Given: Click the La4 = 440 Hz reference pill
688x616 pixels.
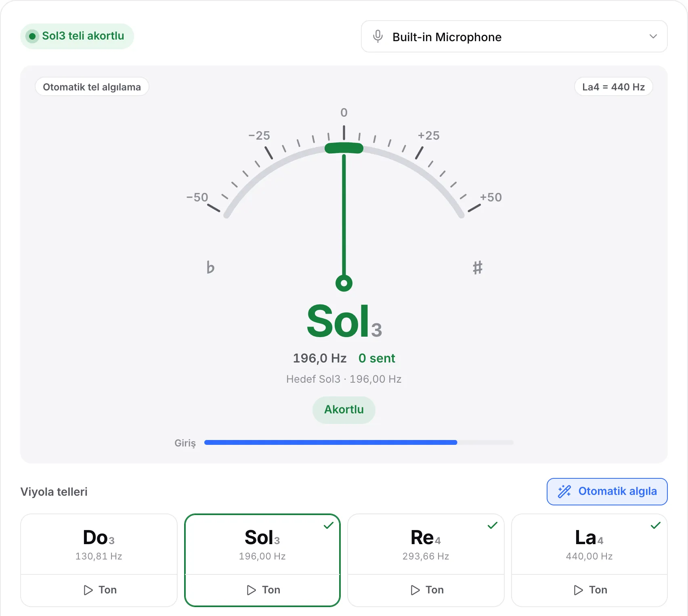Looking at the screenshot, I should (613, 87).
